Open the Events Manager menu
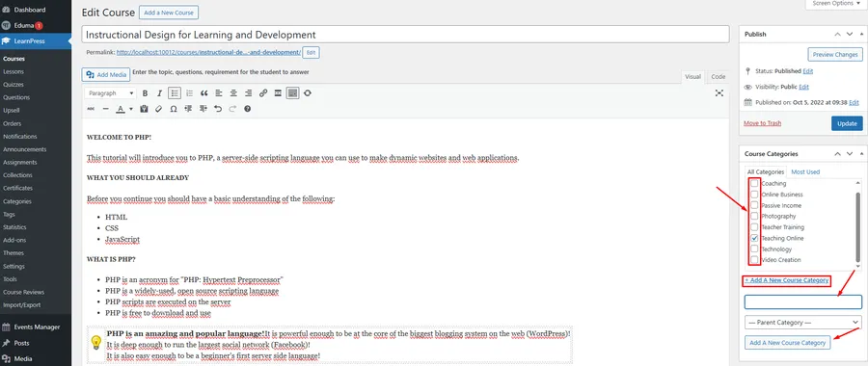Viewport: 868px width, 366px height. pyautogui.click(x=36, y=327)
